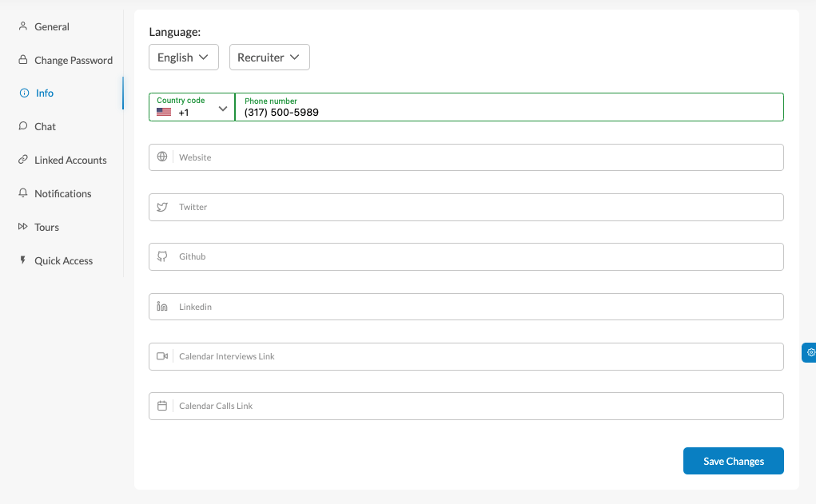Open the Tours section

[x=46, y=228]
